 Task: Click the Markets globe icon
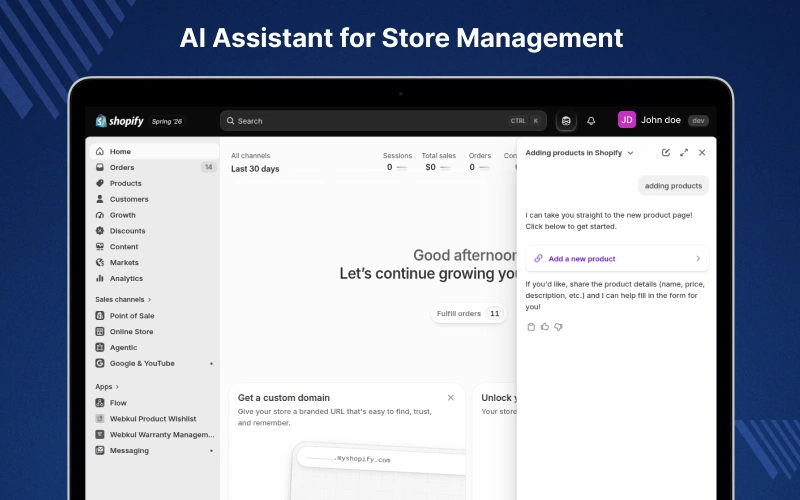coord(100,262)
